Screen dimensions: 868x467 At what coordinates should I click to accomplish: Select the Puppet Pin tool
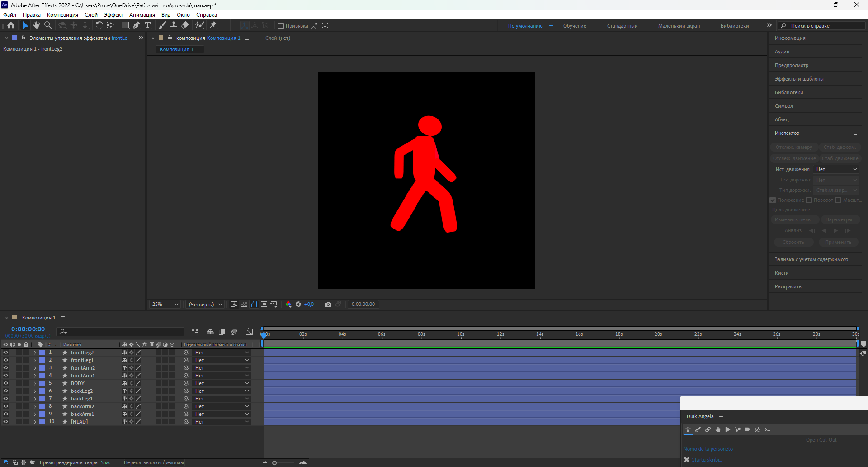coord(213,25)
